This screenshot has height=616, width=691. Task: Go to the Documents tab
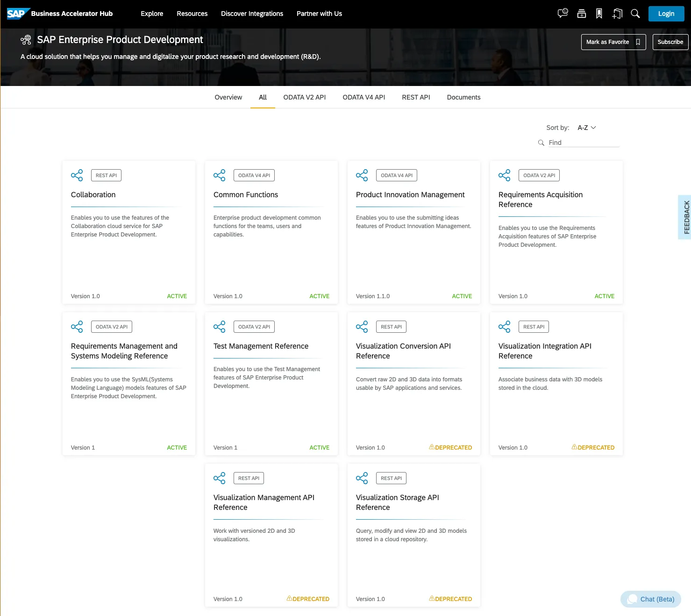(463, 97)
